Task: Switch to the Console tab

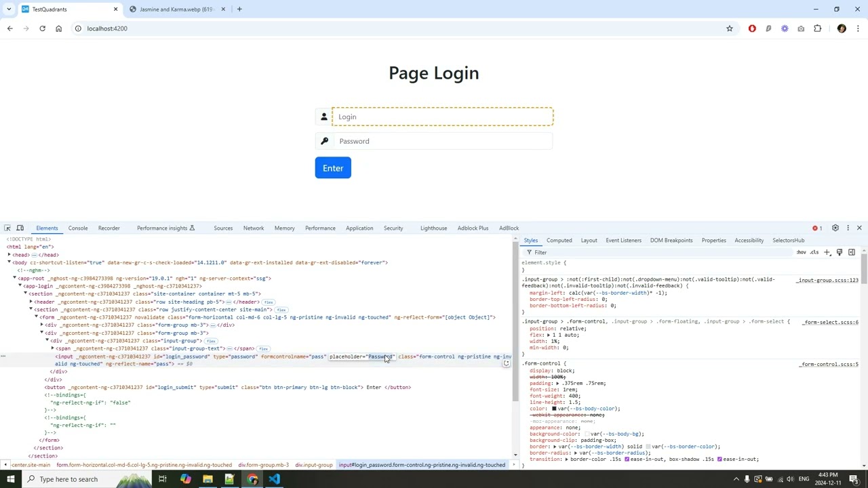Action: 78,228
